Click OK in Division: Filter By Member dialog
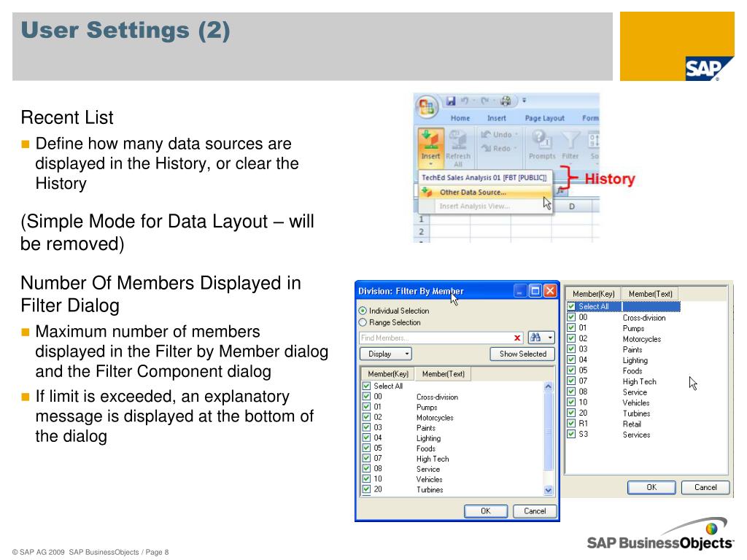747x560 pixels. (x=485, y=511)
